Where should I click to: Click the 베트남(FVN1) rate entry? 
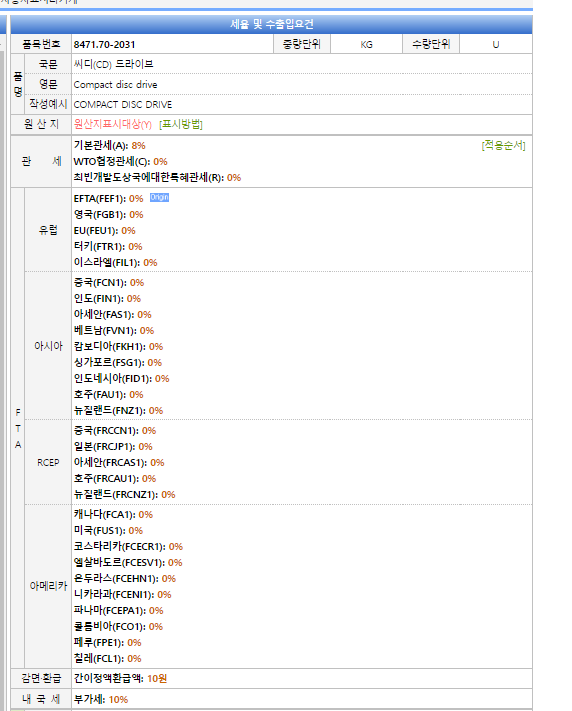114,331
